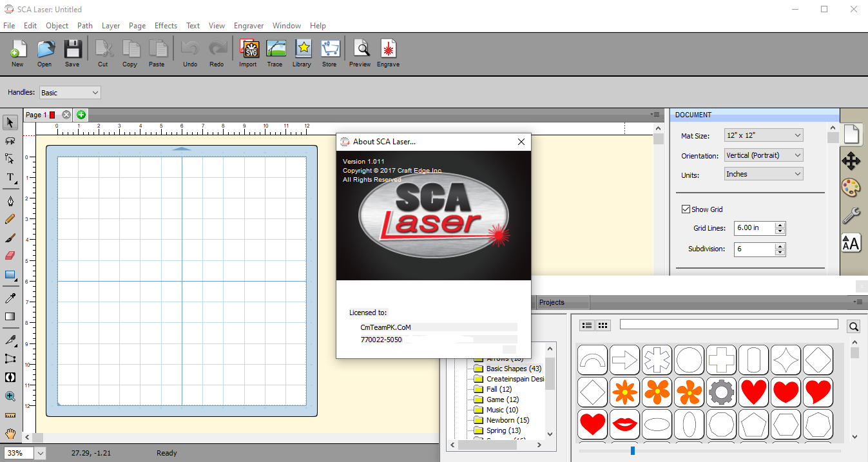868x462 pixels.
Task: Open the Position and Size panel icon
Action: coord(851,161)
